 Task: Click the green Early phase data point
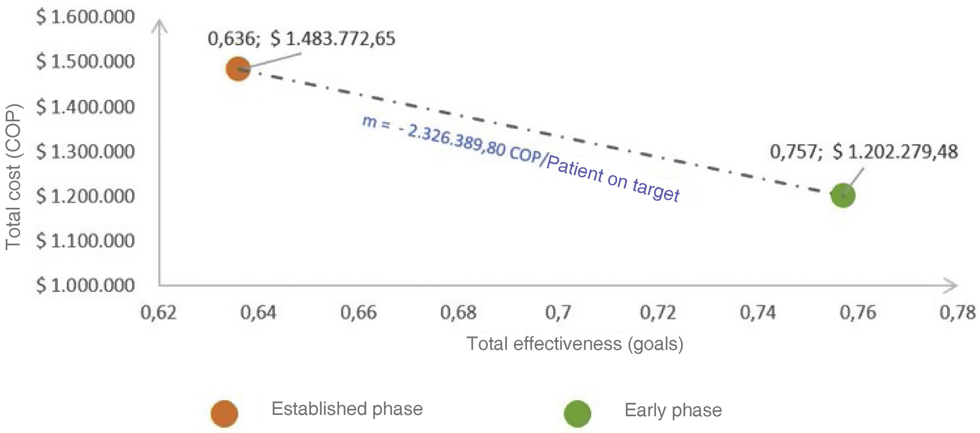843,195
